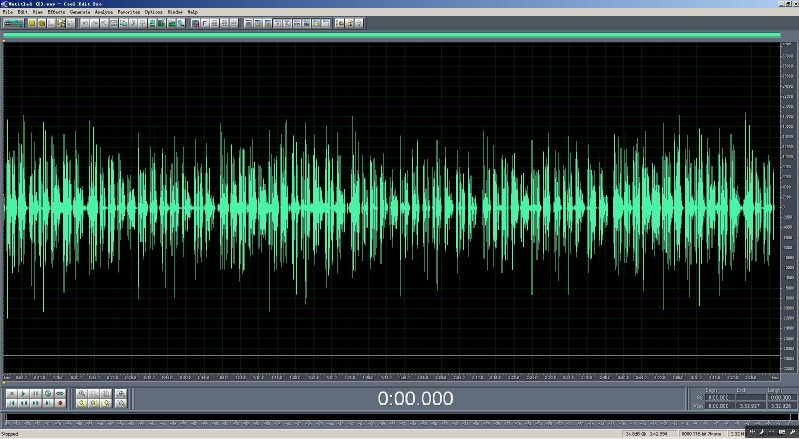
Task: Click the 'Stopped' status bar text
Action: pos(10,434)
